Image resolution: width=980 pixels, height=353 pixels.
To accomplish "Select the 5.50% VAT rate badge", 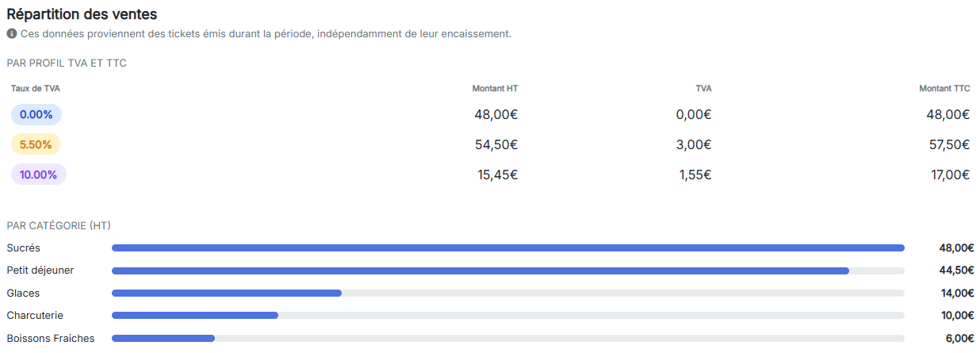I will point(36,144).
